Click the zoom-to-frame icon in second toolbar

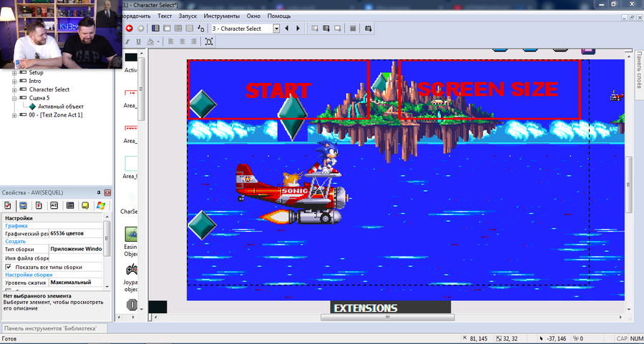pos(209,41)
